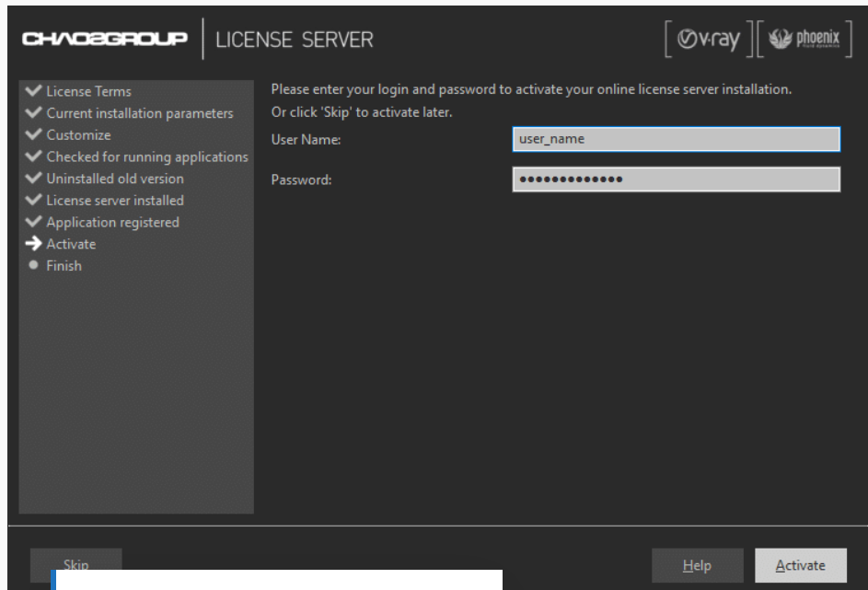
Task: Click the "Or click 'Skip' to activate later" text
Action: [x=362, y=112]
